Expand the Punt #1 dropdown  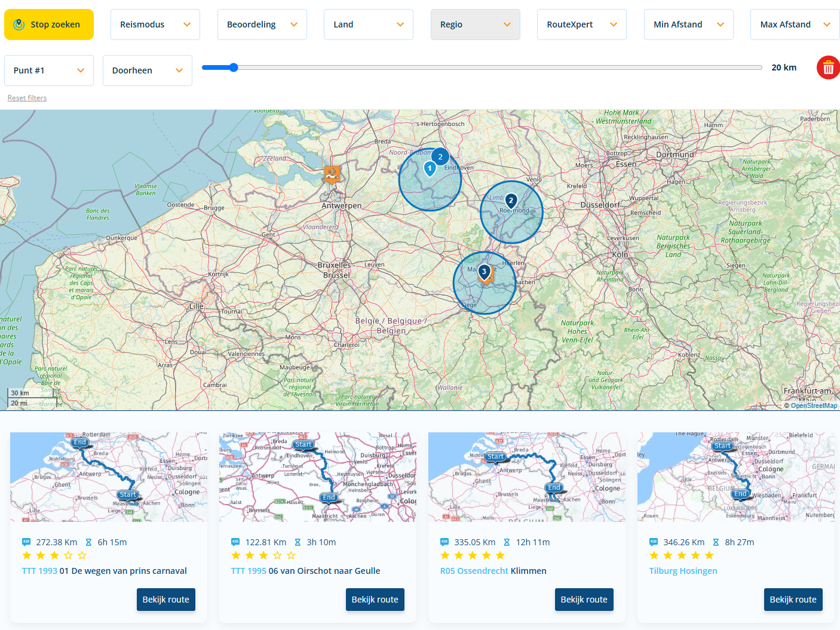click(49, 70)
